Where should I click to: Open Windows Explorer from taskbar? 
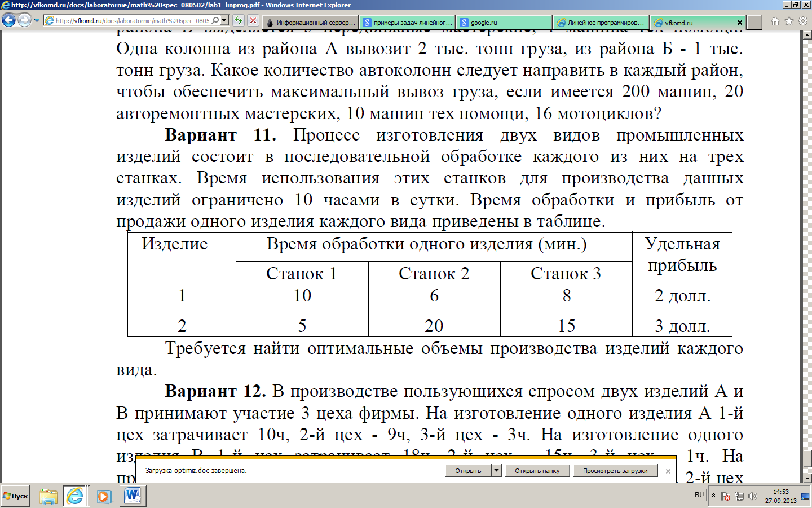pyautogui.click(x=48, y=496)
